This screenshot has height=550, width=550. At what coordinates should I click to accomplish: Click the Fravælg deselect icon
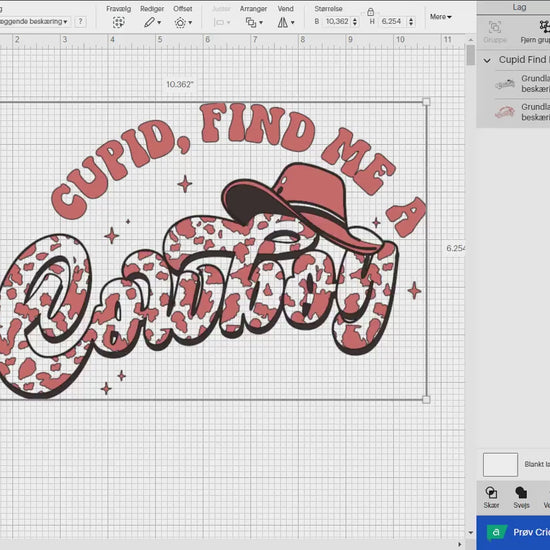coord(119,22)
